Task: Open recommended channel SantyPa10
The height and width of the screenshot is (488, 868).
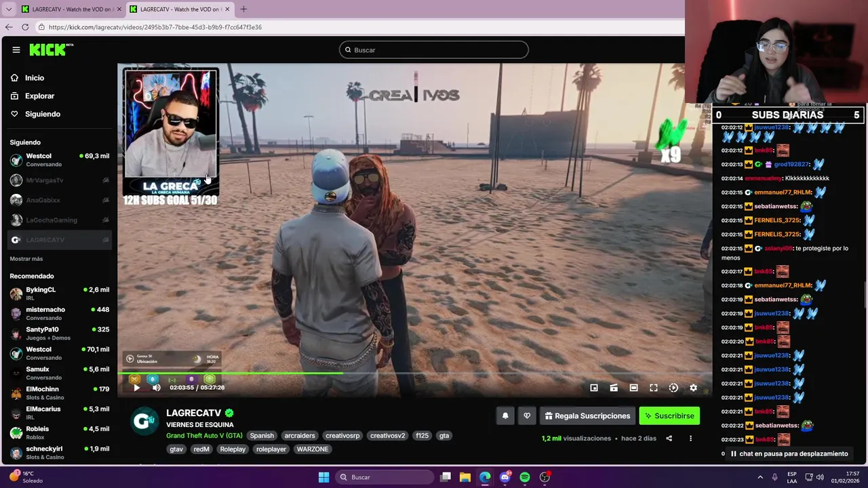Action: click(x=60, y=333)
